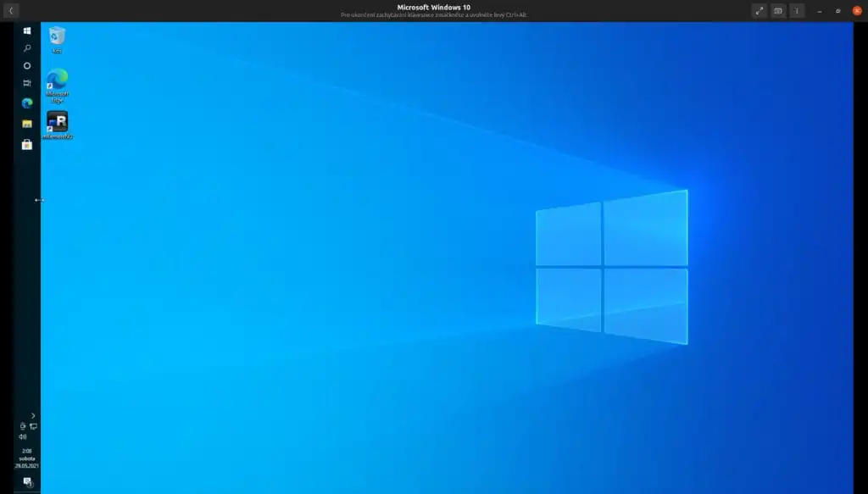Viewport: 868px width, 494px height.
Task: Show hidden system tray icons
Action: 33,415
